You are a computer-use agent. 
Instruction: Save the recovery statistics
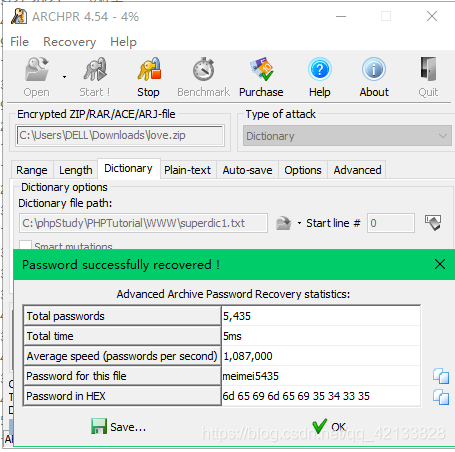[x=119, y=427]
